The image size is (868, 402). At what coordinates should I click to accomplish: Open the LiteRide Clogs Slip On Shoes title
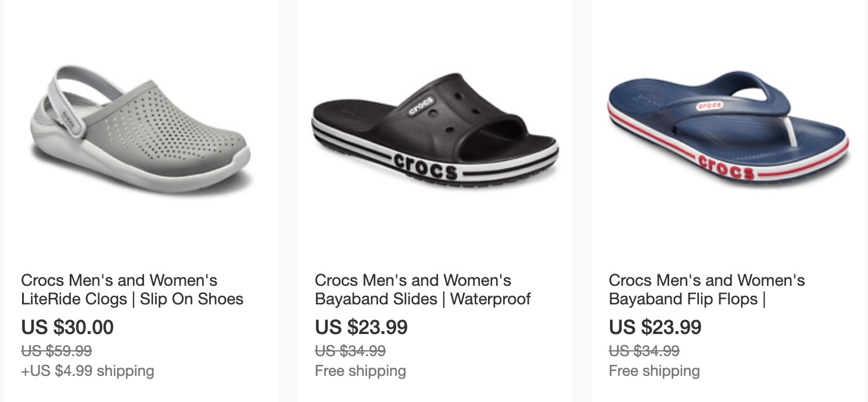point(132,290)
